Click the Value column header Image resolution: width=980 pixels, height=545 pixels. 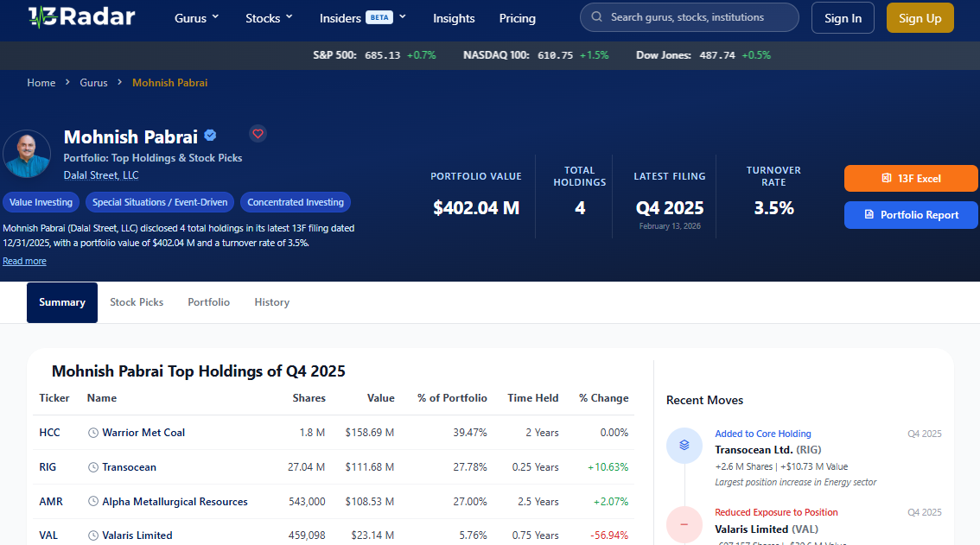click(380, 398)
